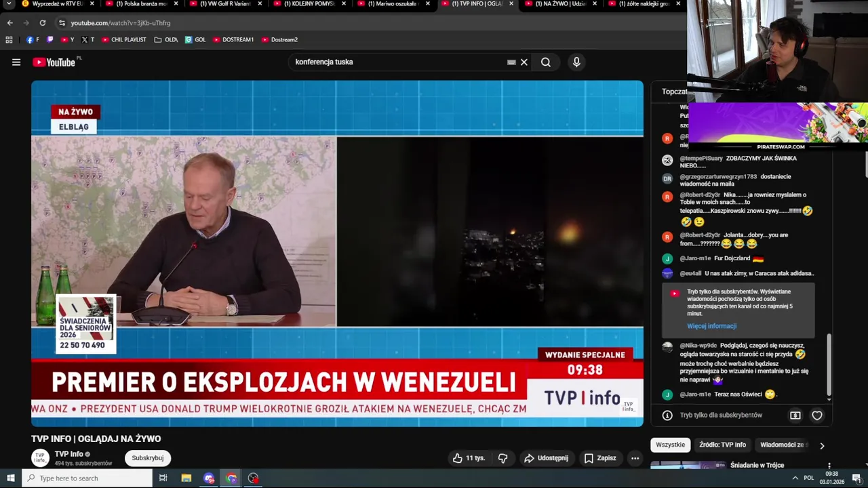Click the chat info icon beside subscriber mode

(667, 415)
